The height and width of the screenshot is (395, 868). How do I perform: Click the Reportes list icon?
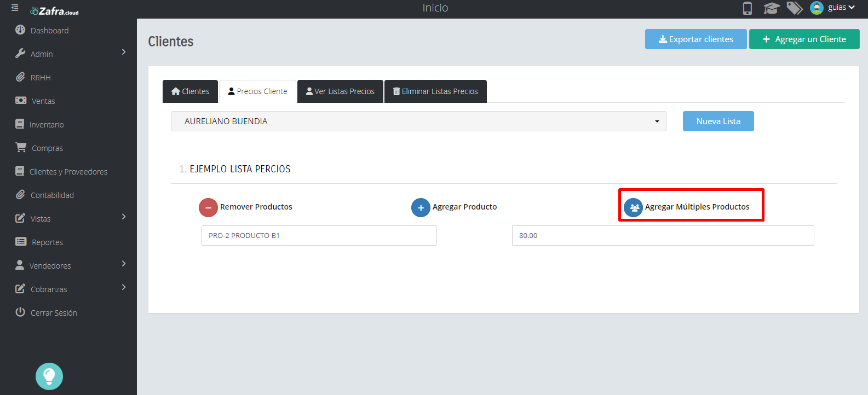(x=21, y=242)
